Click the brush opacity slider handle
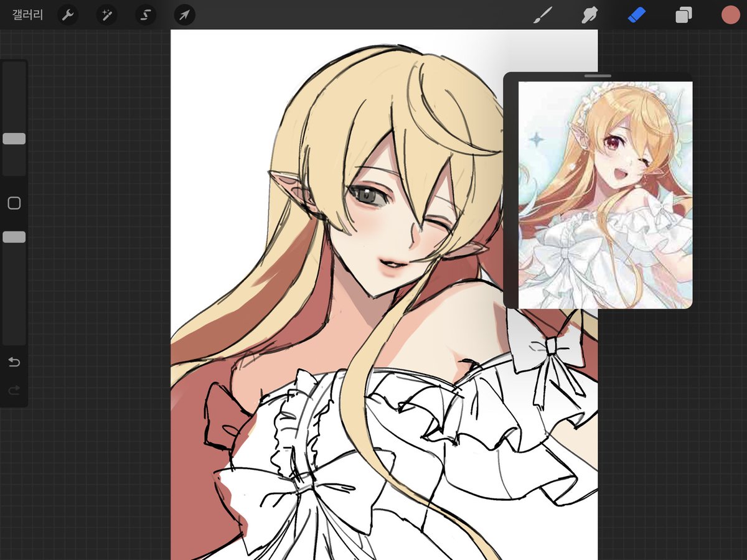747x560 pixels. coord(14,237)
